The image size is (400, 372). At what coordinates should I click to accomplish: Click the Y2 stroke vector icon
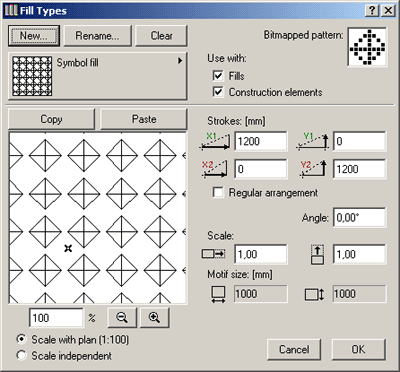[x=313, y=169]
